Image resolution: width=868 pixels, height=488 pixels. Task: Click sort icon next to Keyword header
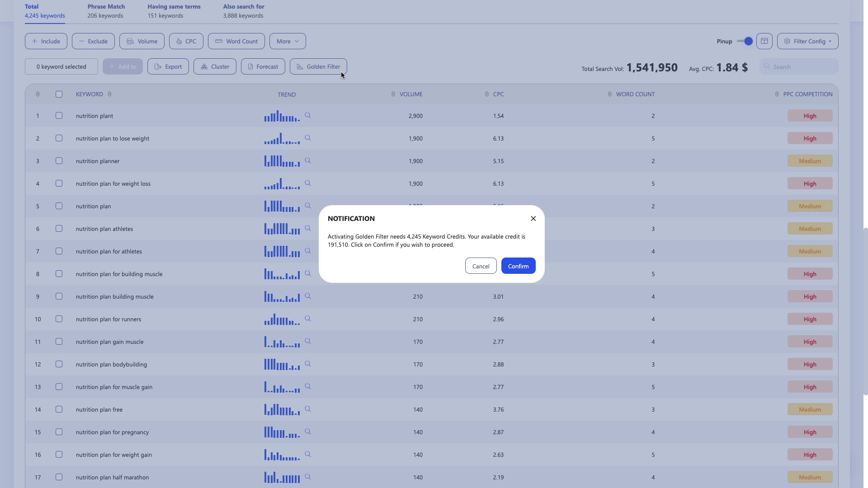tap(109, 94)
